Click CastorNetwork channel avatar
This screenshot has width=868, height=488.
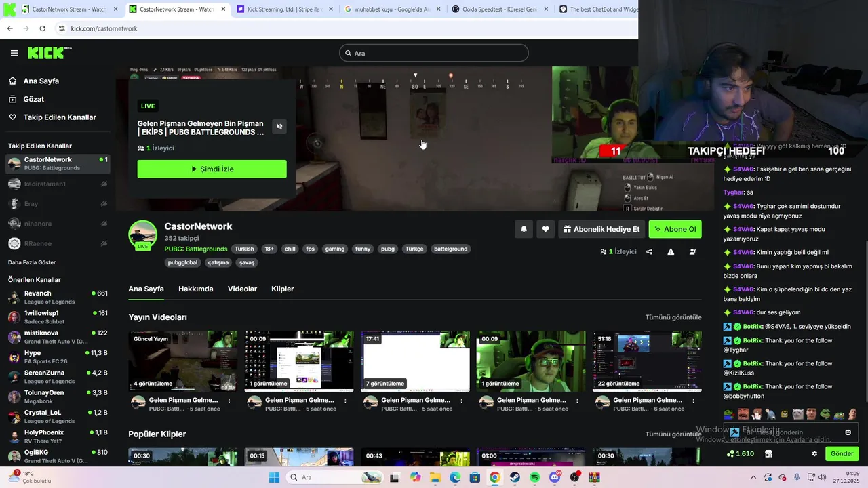tap(142, 235)
